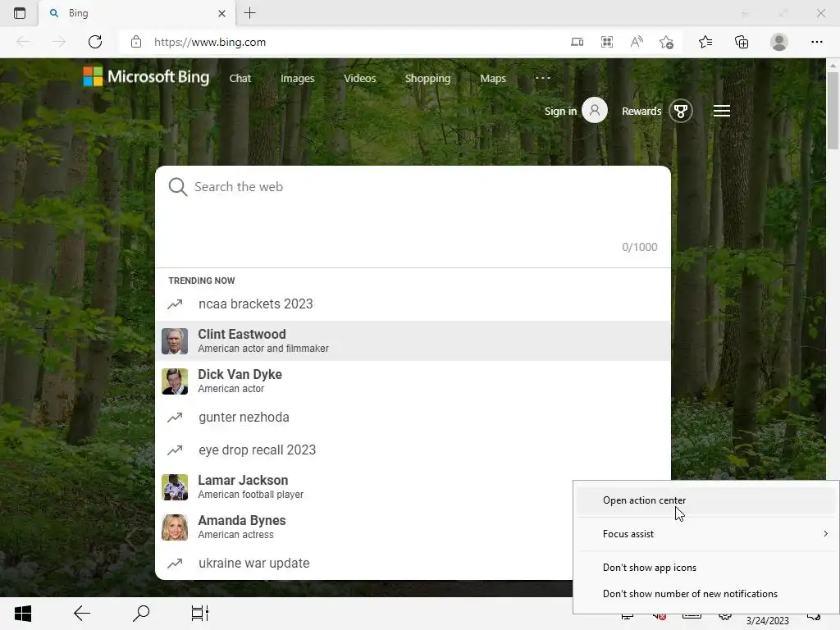
Task: Open the Bing hamburger settings menu
Action: (x=722, y=111)
